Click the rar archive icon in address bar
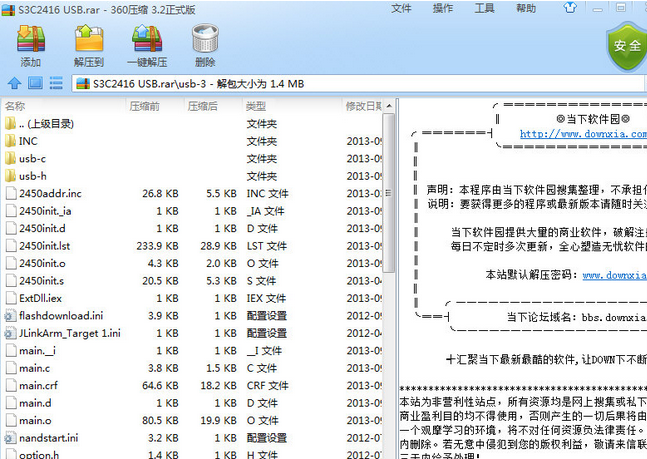Screen dimensions: 647x459 (83, 84)
